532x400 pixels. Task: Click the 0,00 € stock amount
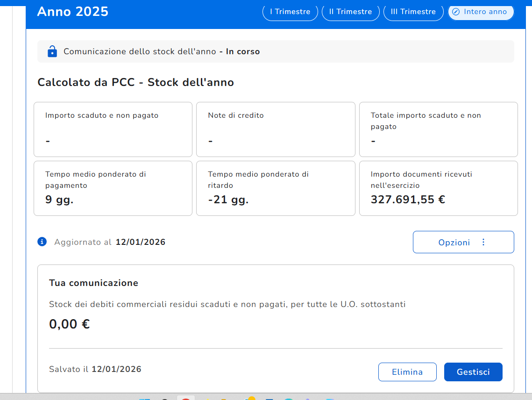(x=70, y=324)
